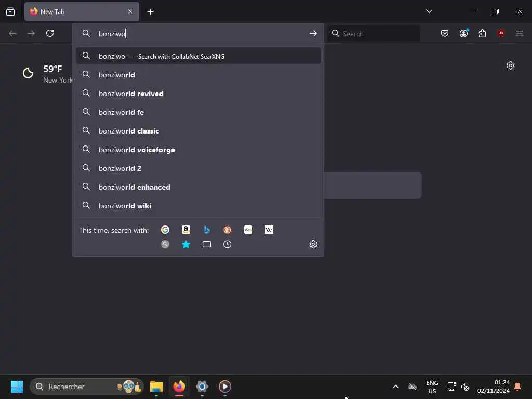Open File Explorer from the taskbar

[x=156, y=387]
